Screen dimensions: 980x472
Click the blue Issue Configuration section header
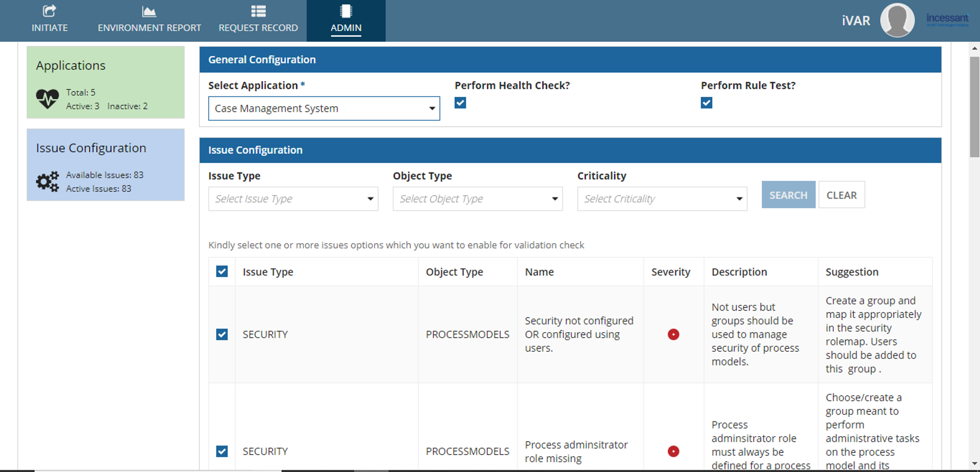point(570,150)
